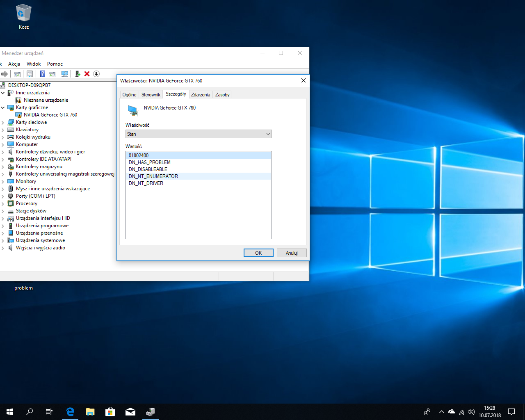Viewport: 525px width, 420px height.
Task: Select the DESKTOP-D09QPB7 root node
Action: tap(29, 85)
